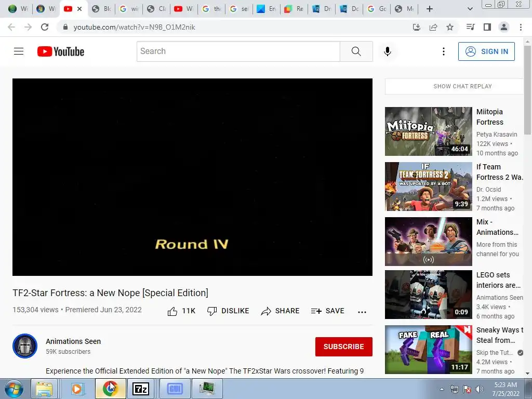The image size is (532, 399).
Task: Open Sneaky Ways to Steal thumbnail
Action: pos(428,350)
